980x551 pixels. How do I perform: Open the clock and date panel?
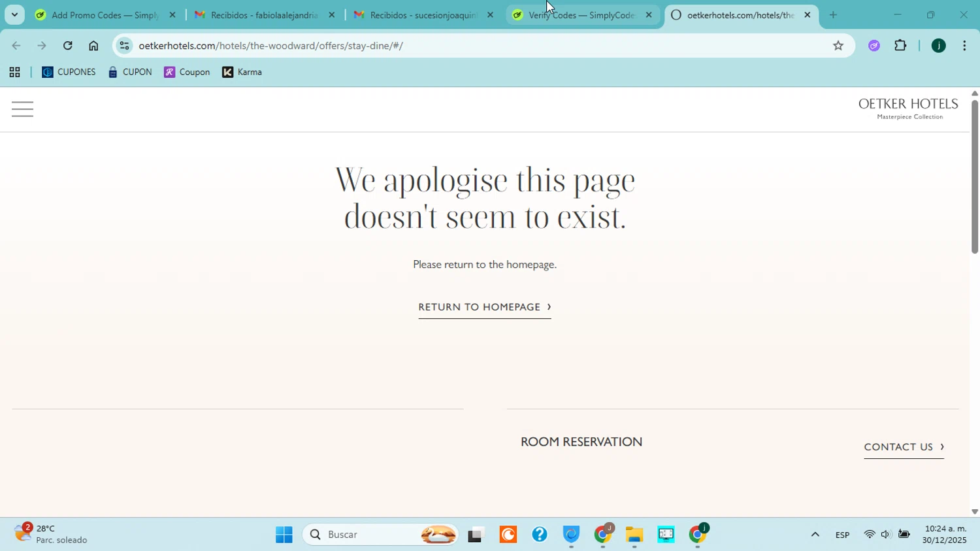pos(944,535)
